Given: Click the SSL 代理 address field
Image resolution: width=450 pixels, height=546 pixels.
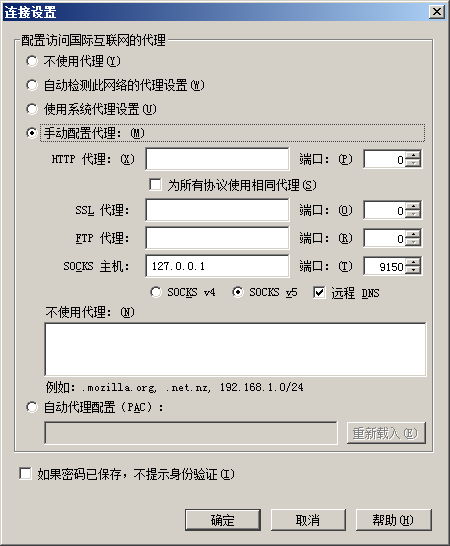Looking at the screenshot, I should click(x=217, y=210).
